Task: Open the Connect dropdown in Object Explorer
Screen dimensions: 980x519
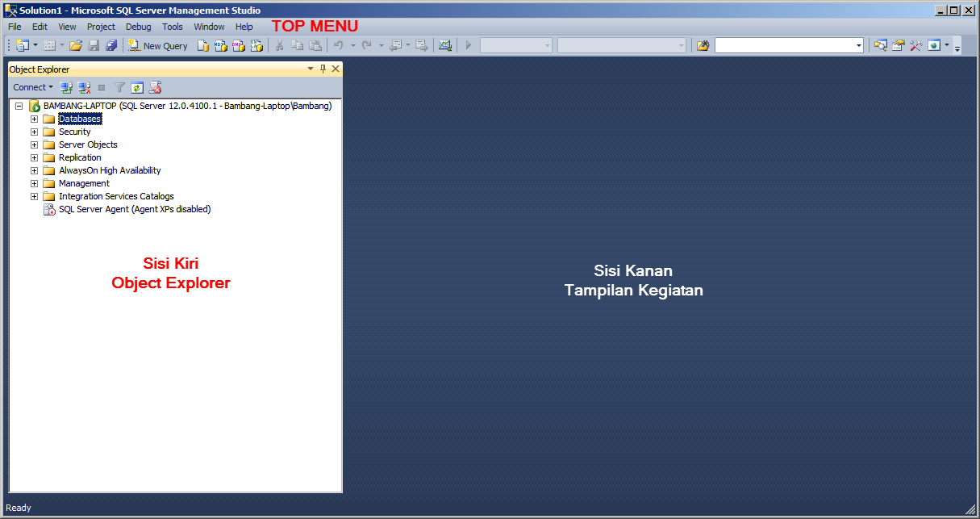Action: click(x=32, y=87)
